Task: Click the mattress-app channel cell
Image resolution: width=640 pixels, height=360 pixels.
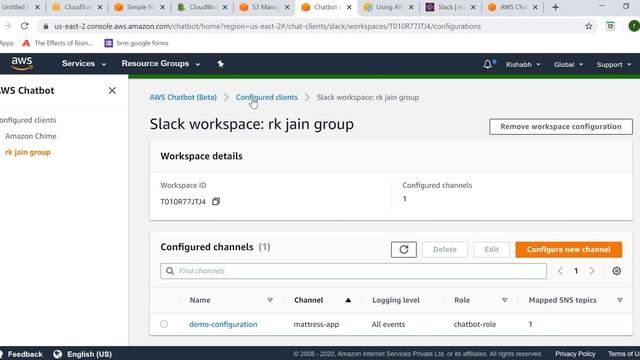Action: tap(316, 324)
